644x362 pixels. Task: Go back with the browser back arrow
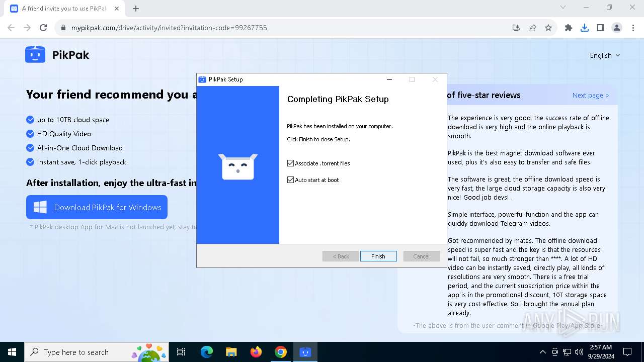click(11, 28)
